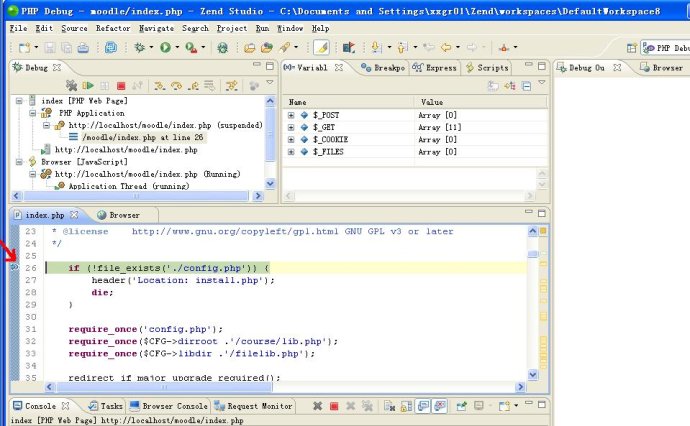Switch to the Scripts tab
The image size is (690, 426).
click(487, 68)
